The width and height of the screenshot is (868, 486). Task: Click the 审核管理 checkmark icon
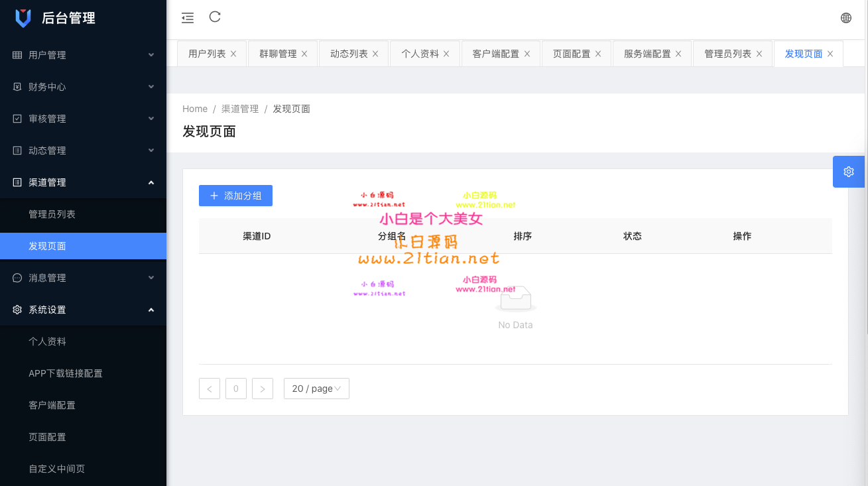pyautogui.click(x=17, y=119)
